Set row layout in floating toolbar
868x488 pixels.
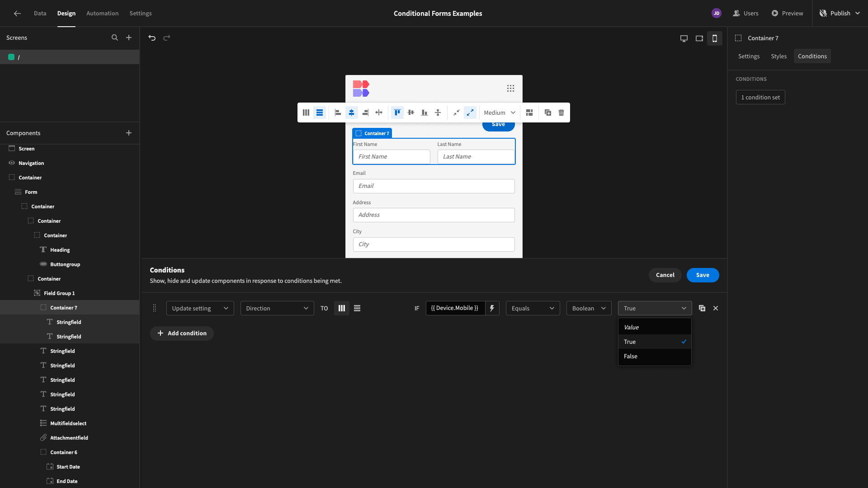point(320,113)
